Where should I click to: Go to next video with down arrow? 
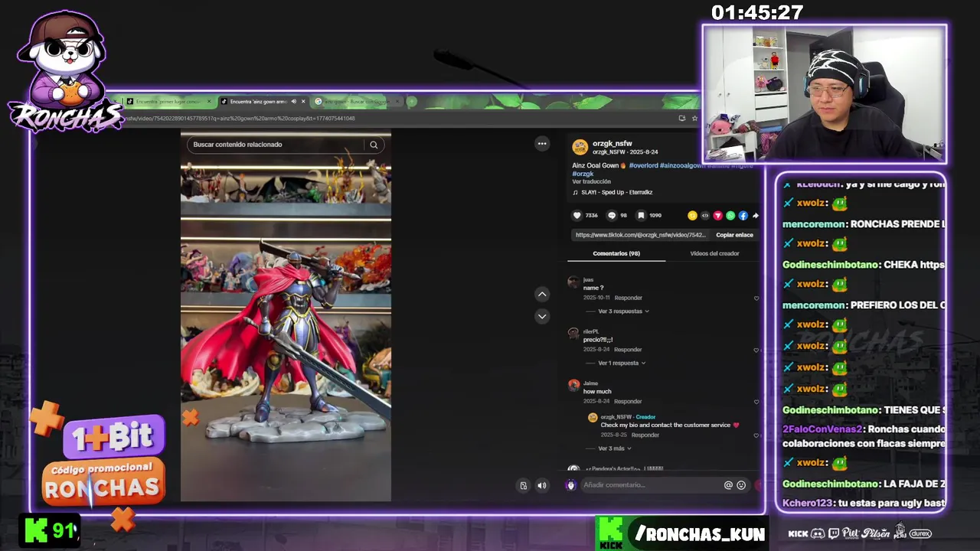pyautogui.click(x=542, y=316)
